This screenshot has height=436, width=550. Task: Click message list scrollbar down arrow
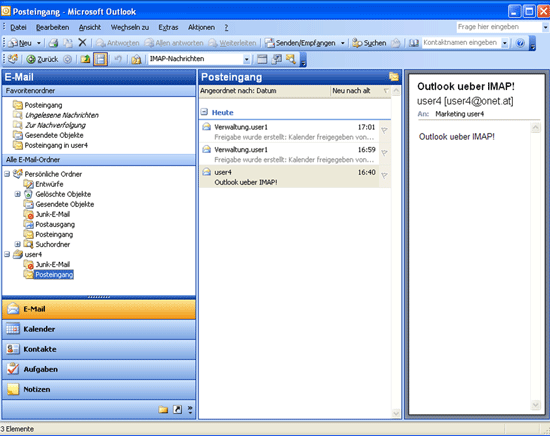click(x=396, y=414)
